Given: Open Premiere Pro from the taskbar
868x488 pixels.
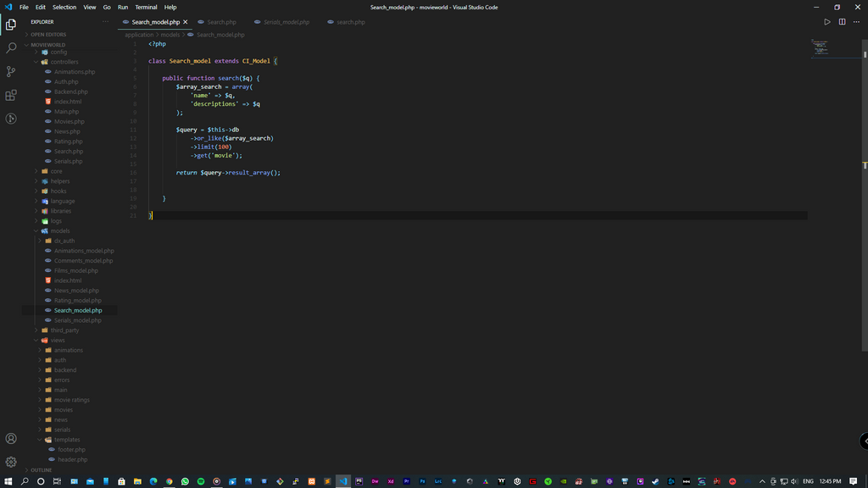Looking at the screenshot, I should [x=406, y=481].
